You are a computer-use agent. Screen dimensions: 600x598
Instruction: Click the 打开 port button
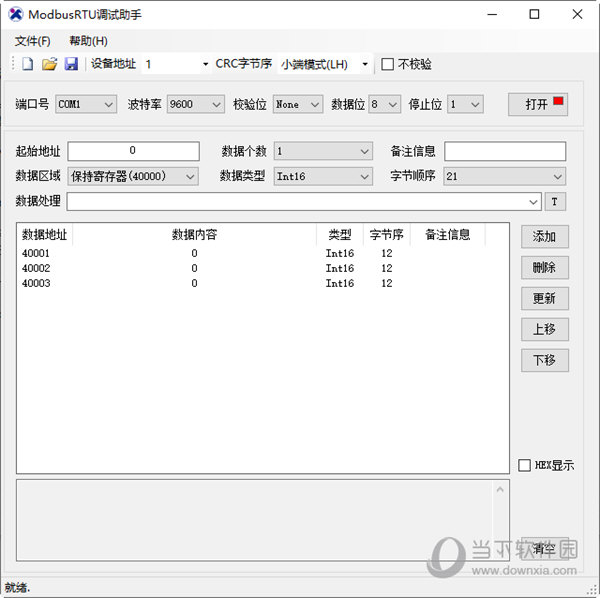tap(538, 104)
